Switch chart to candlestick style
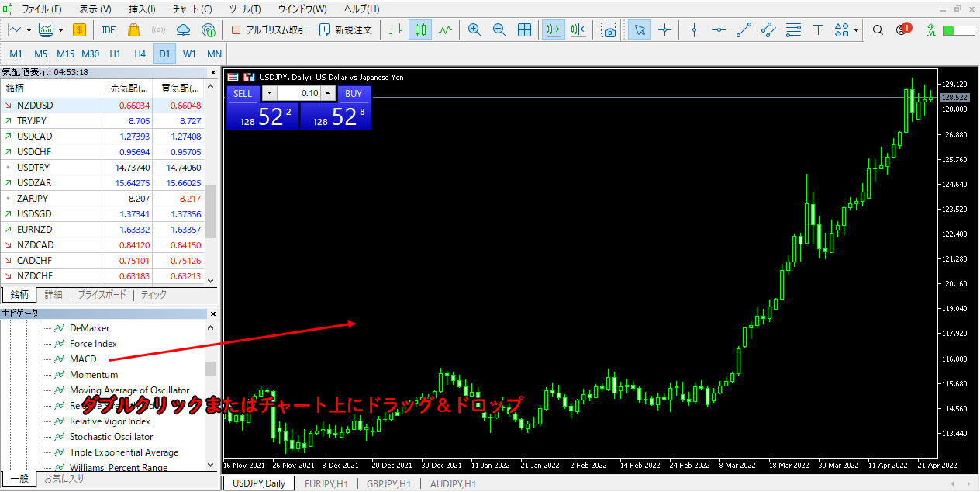 [x=420, y=29]
